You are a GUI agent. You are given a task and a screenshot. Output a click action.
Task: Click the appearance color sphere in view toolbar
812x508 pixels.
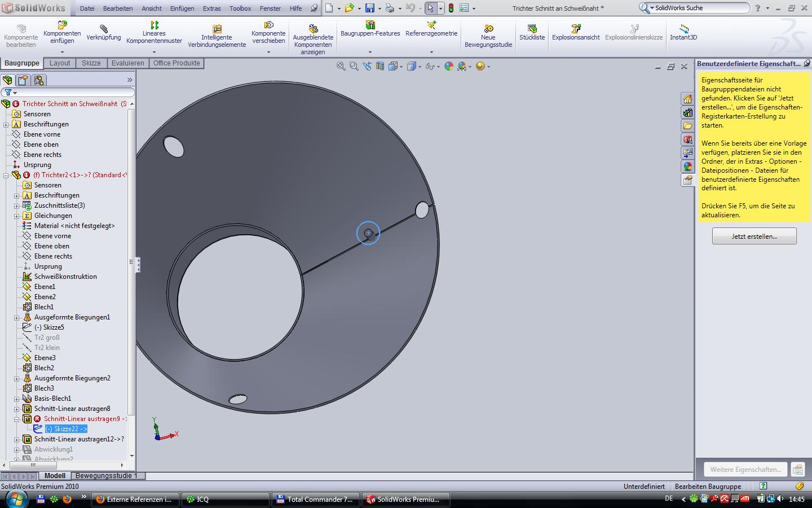449,66
